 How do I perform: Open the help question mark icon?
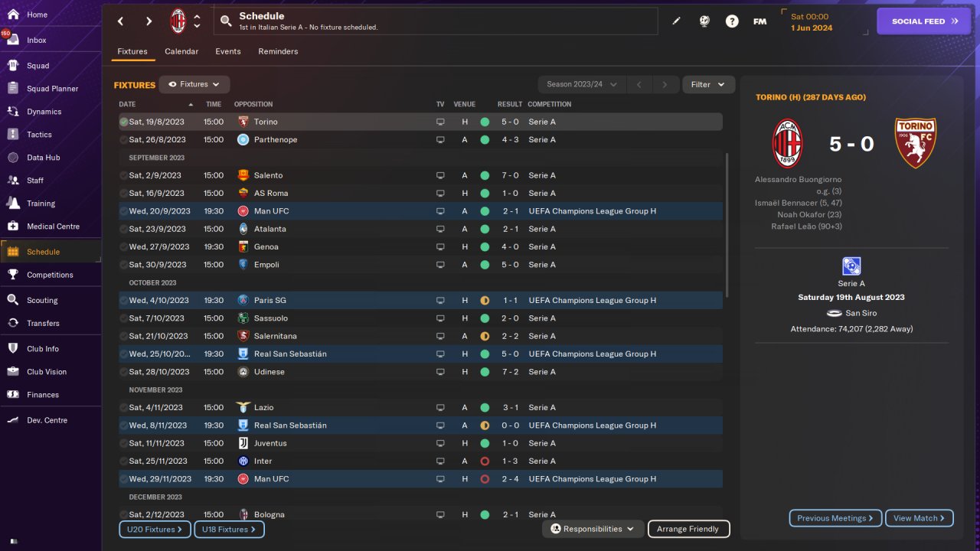732,21
